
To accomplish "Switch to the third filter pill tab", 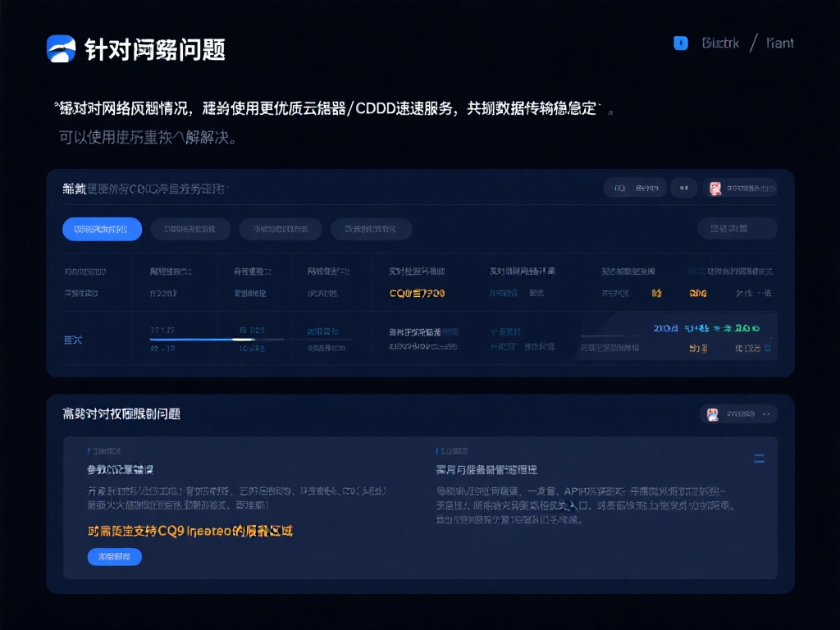I will [x=281, y=229].
